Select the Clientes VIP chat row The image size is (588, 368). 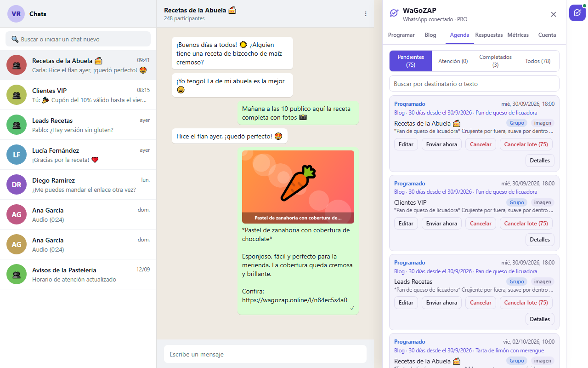click(78, 95)
